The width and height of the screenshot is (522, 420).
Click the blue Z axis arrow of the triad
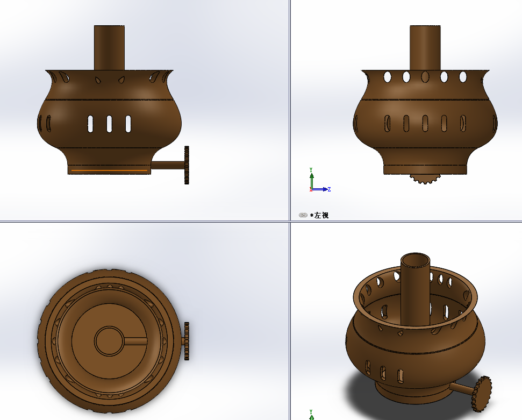[320, 189]
